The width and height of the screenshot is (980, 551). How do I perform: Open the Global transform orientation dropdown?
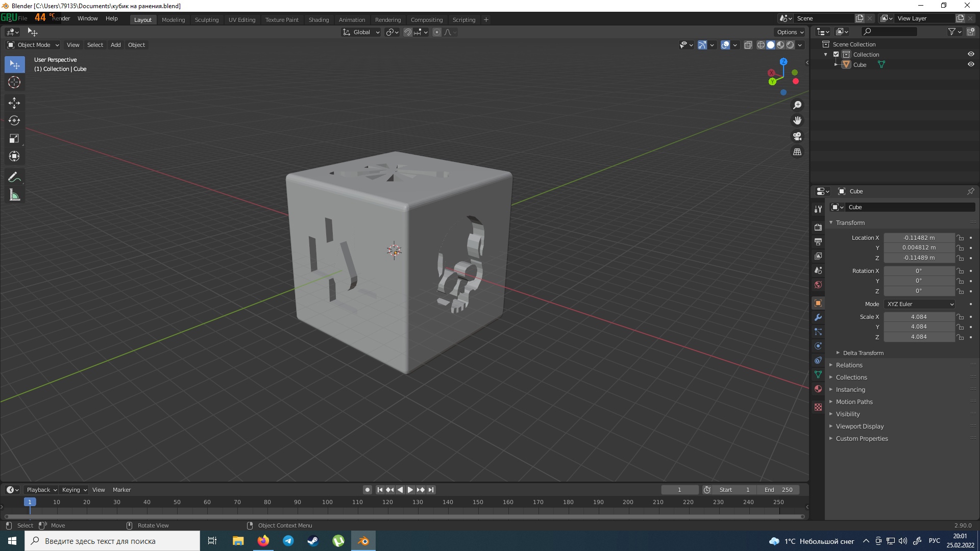(361, 32)
